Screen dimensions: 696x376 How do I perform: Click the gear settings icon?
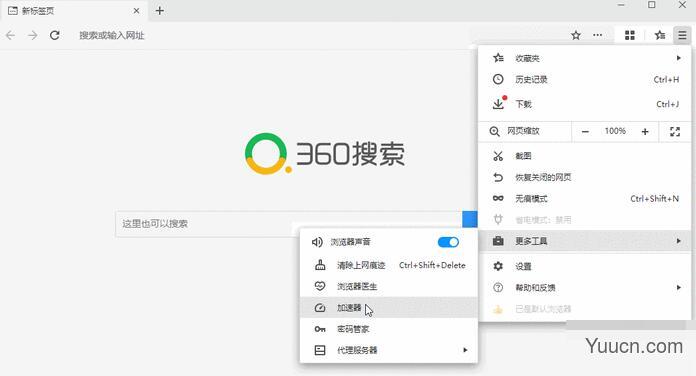tap(498, 266)
